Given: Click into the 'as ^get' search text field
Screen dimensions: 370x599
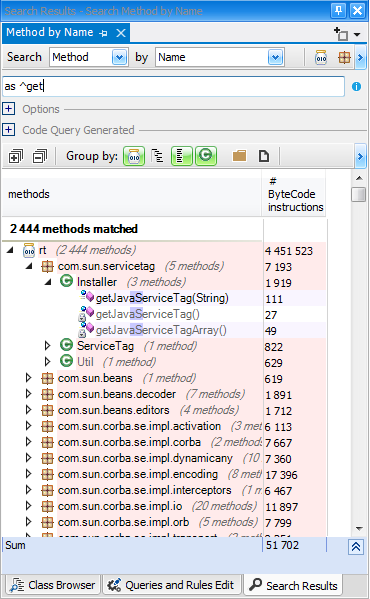Looking at the screenshot, I should pyautogui.click(x=174, y=86).
